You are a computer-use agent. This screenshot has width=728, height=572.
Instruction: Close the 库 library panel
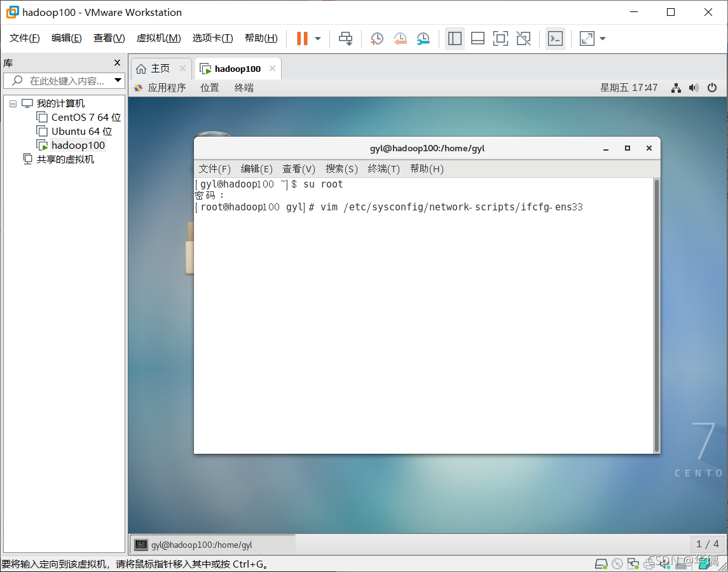[x=118, y=63]
